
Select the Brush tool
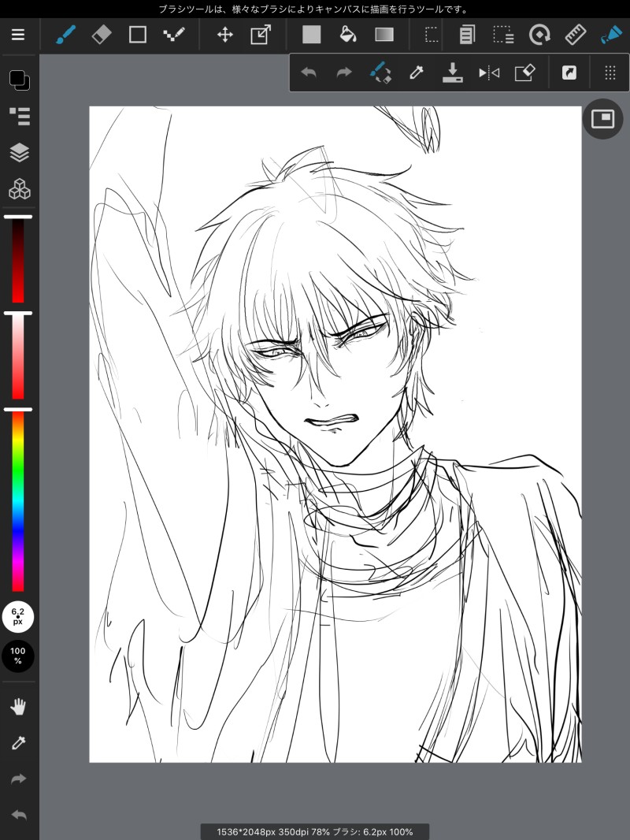tap(65, 35)
